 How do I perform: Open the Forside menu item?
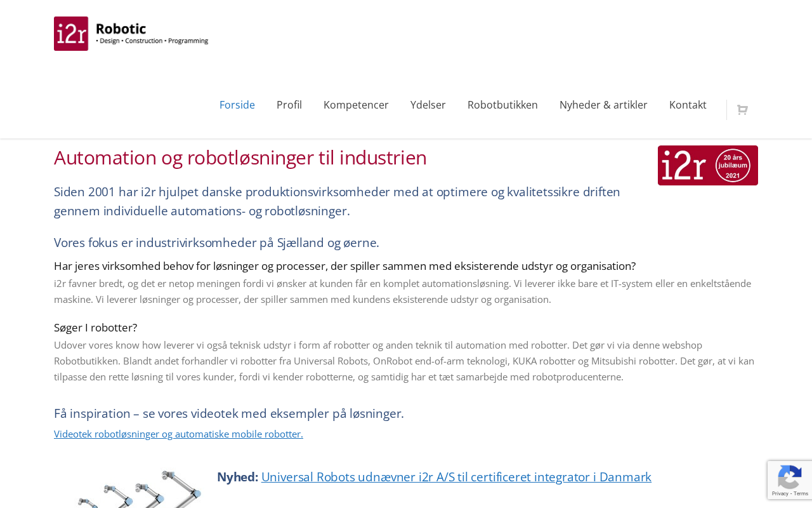tap(237, 105)
